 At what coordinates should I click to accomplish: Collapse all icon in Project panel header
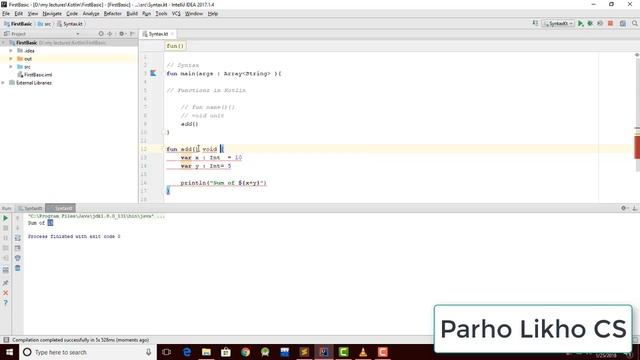pyautogui.click(x=109, y=34)
